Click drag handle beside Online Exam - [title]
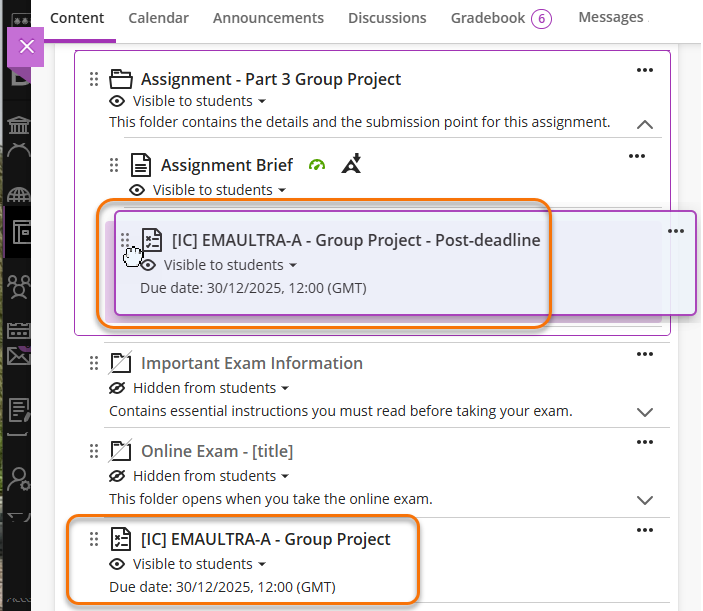Image resolution: width=703 pixels, height=611 pixels. click(94, 452)
